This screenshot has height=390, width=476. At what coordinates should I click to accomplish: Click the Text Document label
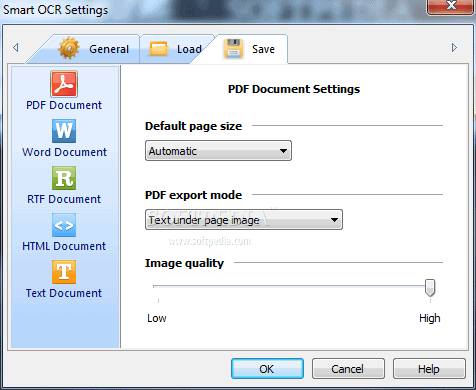click(x=64, y=293)
